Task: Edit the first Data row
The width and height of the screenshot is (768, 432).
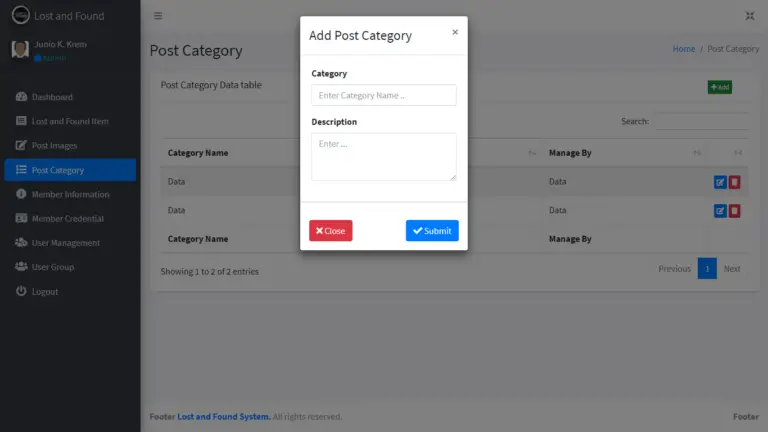Action: [x=720, y=182]
